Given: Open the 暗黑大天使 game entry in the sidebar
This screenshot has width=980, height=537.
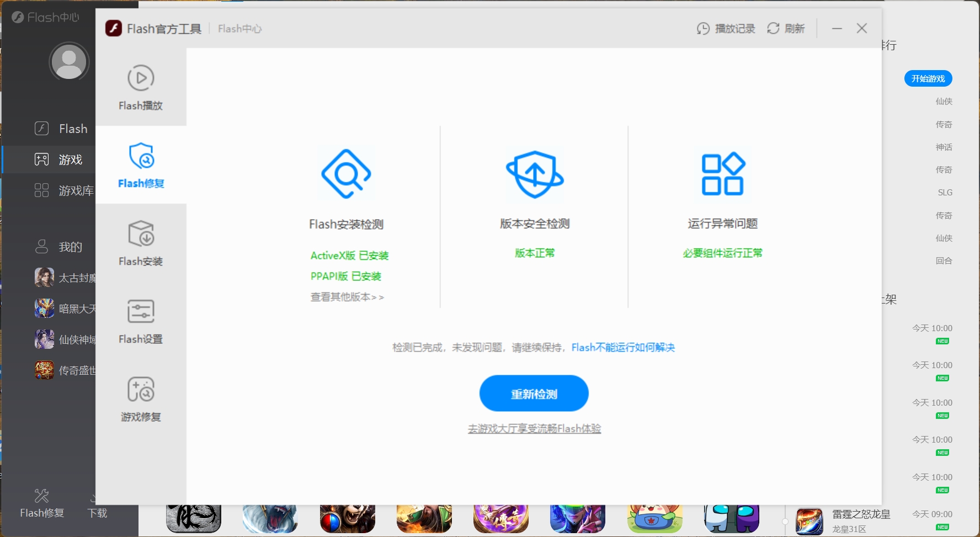Looking at the screenshot, I should click(x=65, y=309).
